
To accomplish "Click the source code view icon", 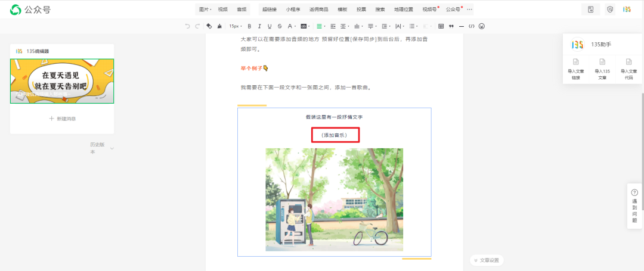I will tap(471, 26).
